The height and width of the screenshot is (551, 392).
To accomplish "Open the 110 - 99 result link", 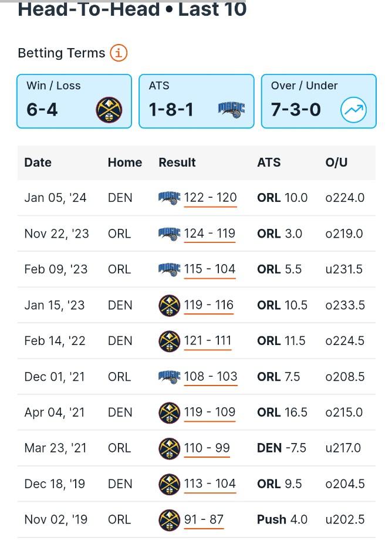I will tap(207, 448).
